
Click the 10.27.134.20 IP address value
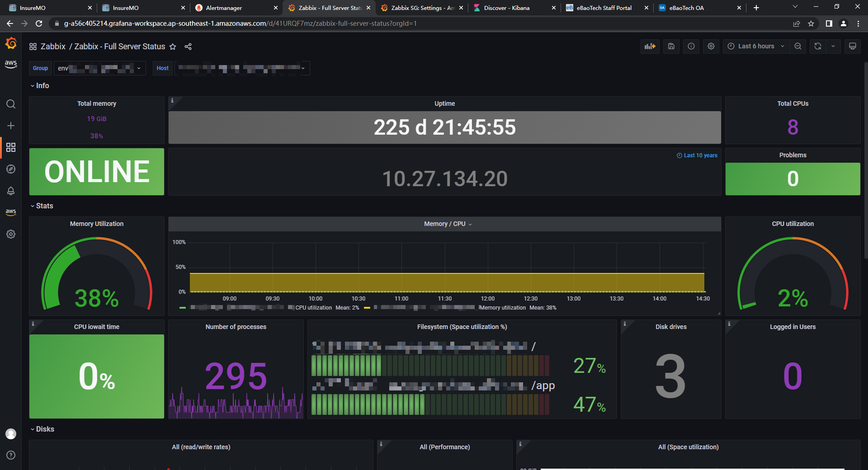(445, 179)
